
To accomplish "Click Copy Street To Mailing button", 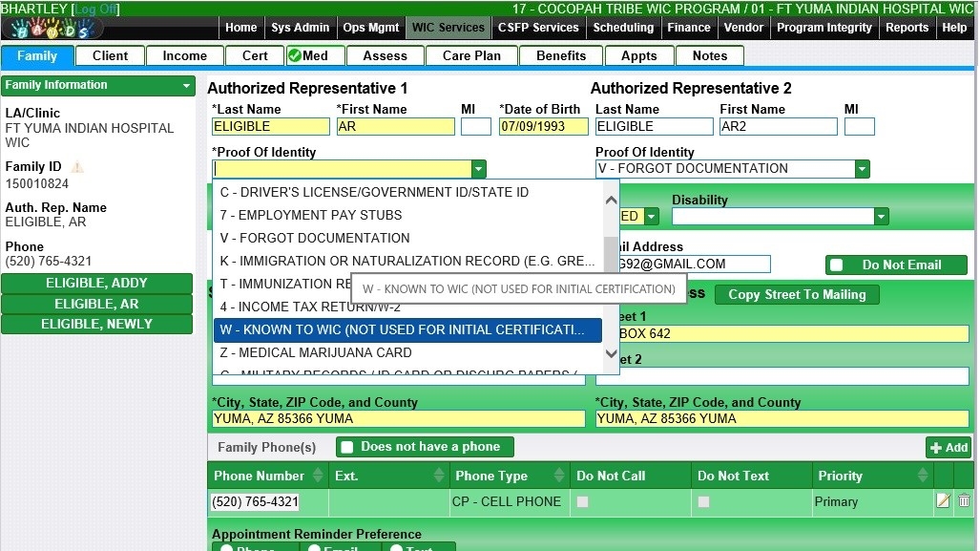I will click(797, 294).
